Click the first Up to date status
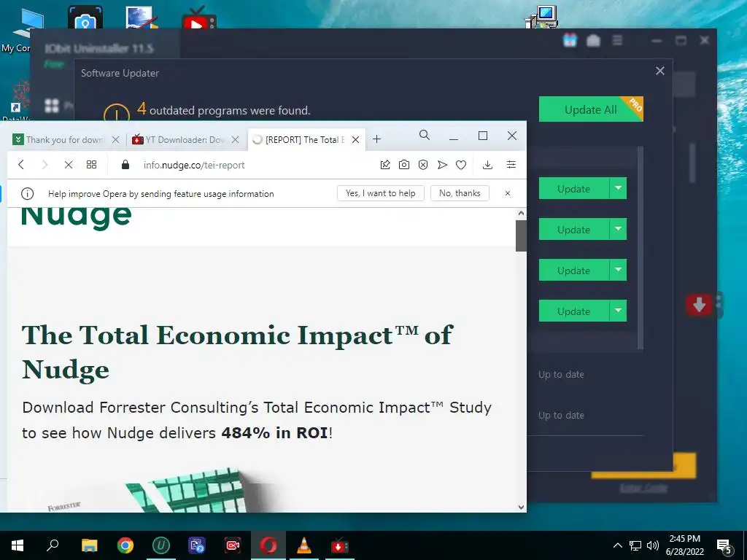This screenshot has width=747, height=560. tap(561, 374)
